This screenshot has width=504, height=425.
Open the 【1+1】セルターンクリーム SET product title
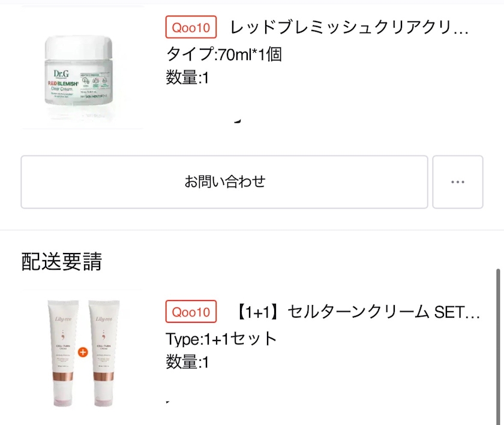pos(358,312)
